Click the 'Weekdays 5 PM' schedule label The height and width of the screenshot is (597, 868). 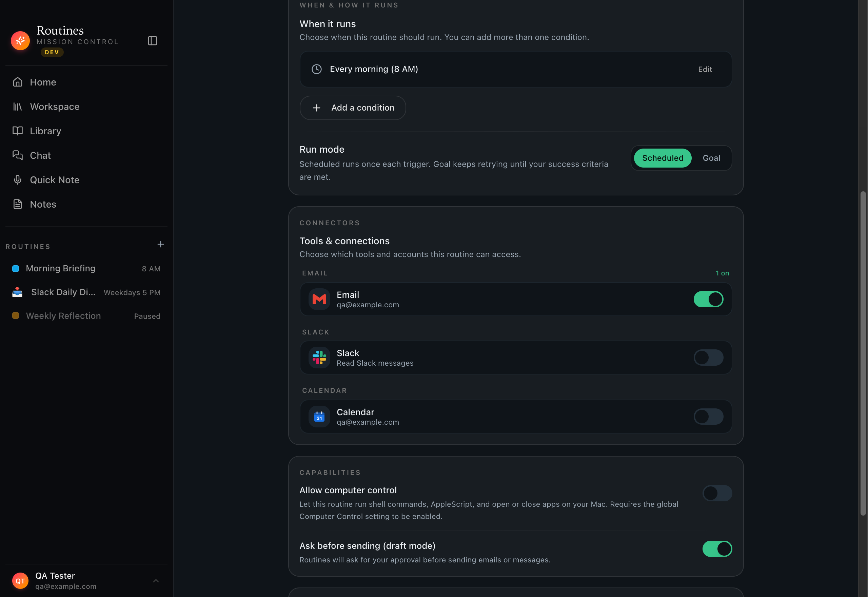[132, 292]
